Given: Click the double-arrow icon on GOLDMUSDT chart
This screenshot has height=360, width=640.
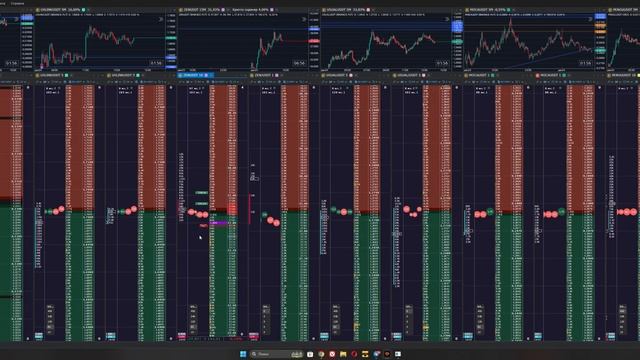Looking at the screenshot, I should click(x=161, y=19).
